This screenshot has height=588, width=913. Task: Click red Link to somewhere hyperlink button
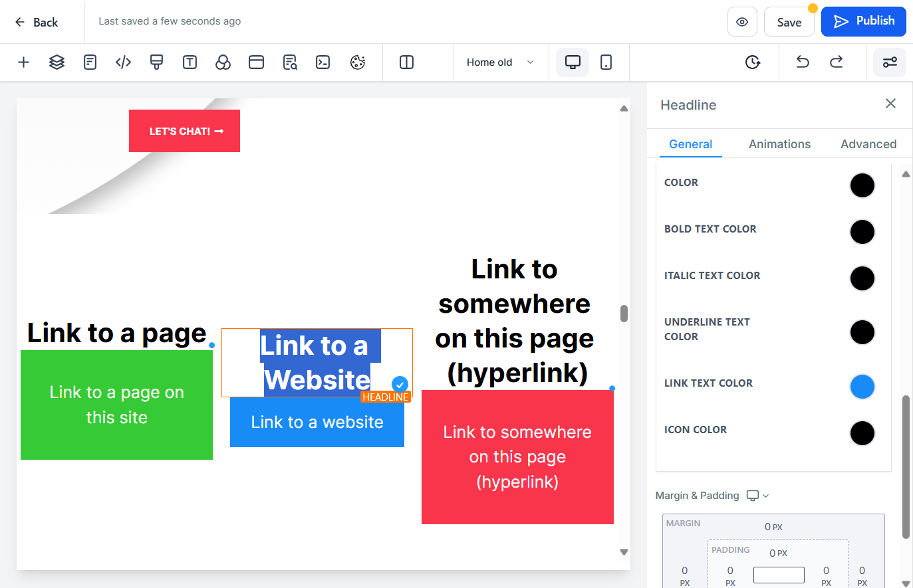517,457
